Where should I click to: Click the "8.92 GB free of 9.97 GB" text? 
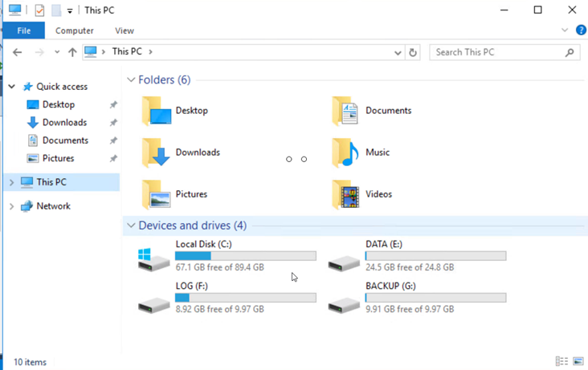click(220, 309)
